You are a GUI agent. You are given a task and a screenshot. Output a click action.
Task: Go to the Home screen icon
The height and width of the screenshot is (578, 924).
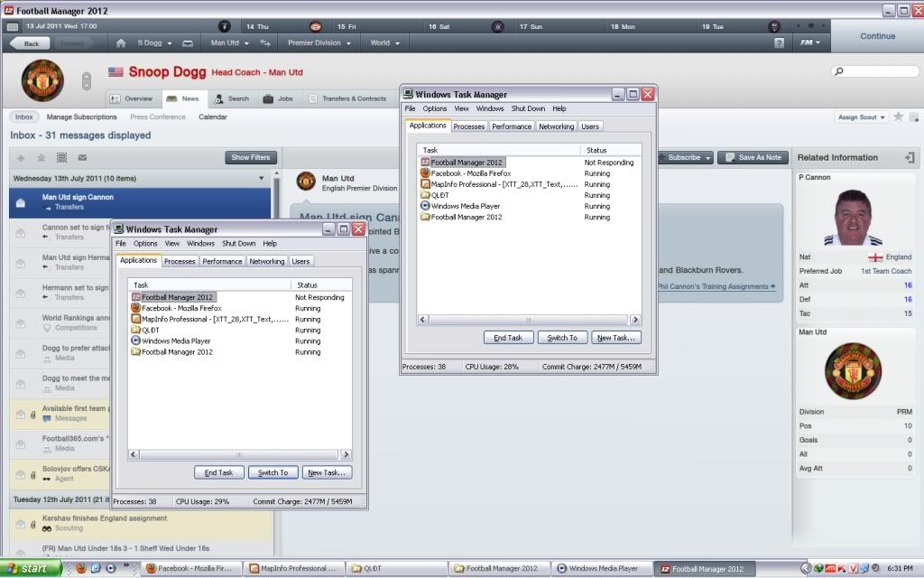pos(121,43)
